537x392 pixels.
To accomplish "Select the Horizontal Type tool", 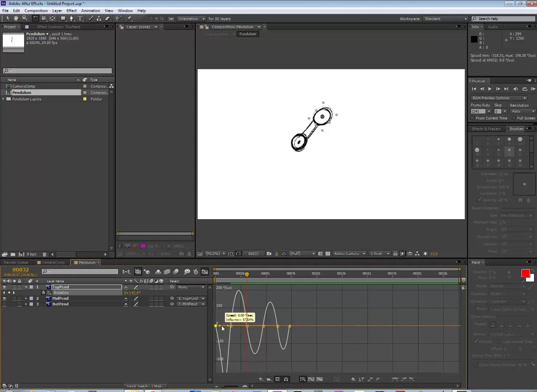I will pyautogui.click(x=80, y=19).
